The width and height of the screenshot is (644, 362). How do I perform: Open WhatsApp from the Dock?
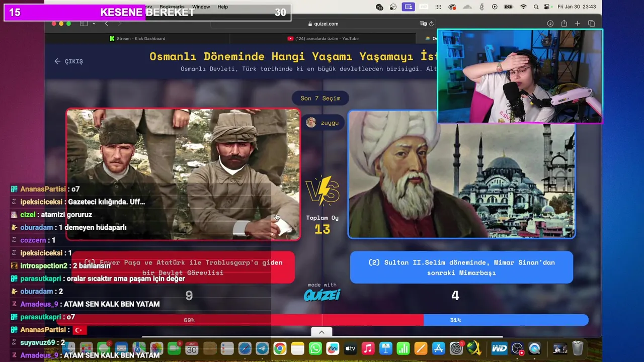(315, 348)
